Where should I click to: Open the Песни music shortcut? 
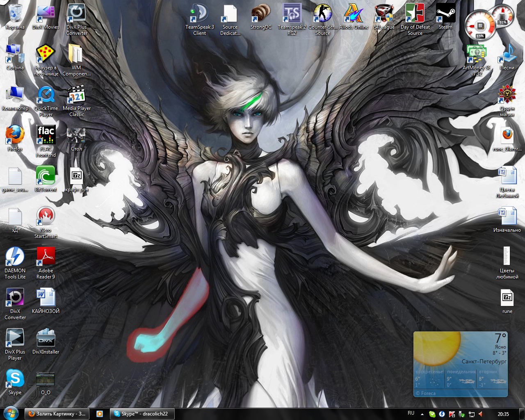507,57
